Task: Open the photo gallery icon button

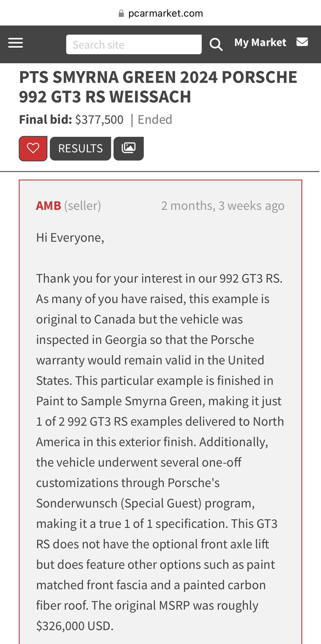Action: [128, 148]
